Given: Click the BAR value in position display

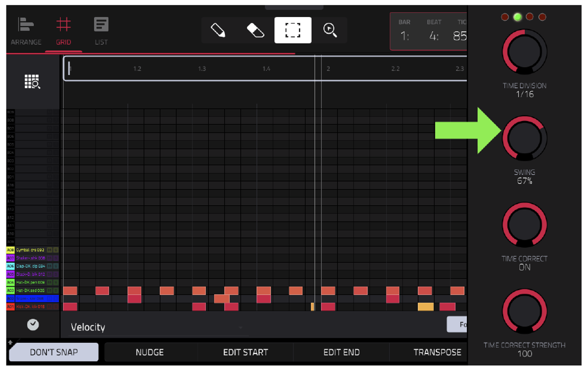Looking at the screenshot, I should (404, 36).
